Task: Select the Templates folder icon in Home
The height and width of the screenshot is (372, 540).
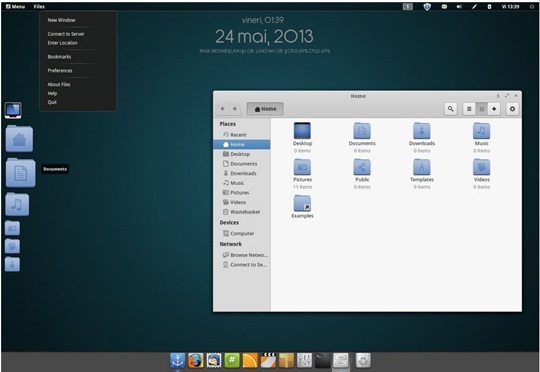Action: 422,167
